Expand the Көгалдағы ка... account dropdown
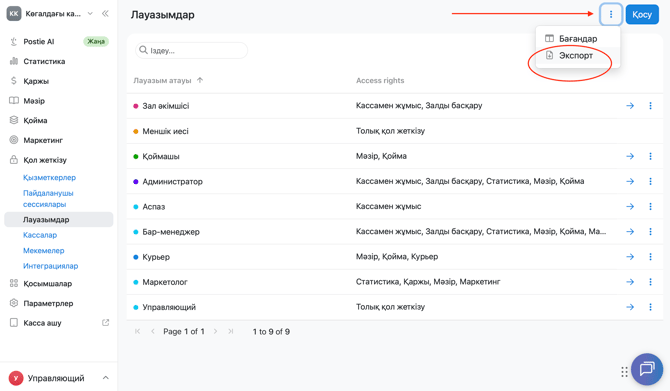The width and height of the screenshot is (670, 391). (90, 14)
